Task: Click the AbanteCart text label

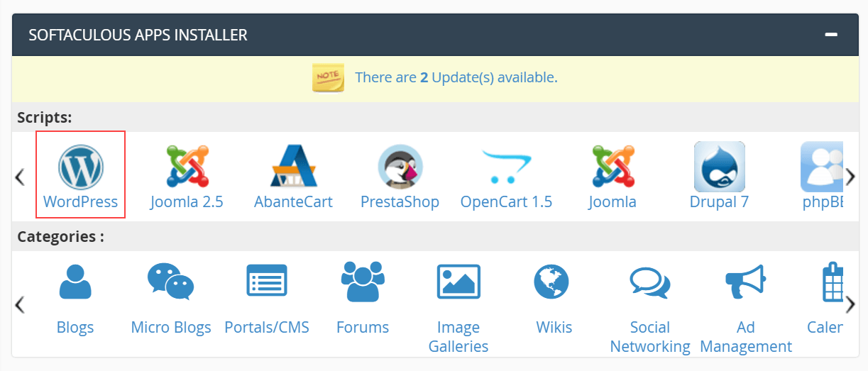Action: pos(293,202)
